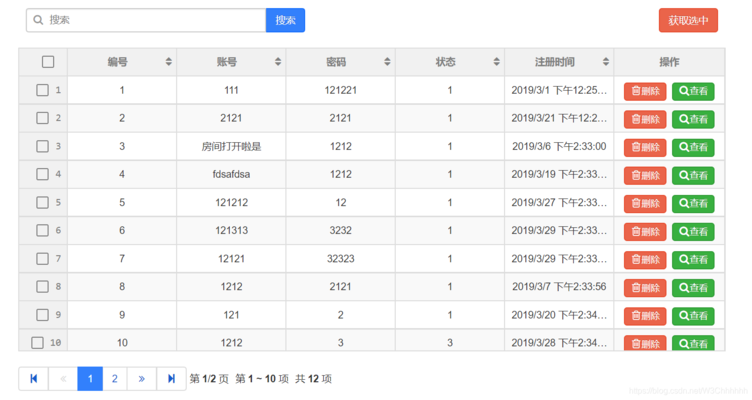This screenshot has width=752, height=400.
Task: Go to first page using skip-back icon
Action: 34,378
